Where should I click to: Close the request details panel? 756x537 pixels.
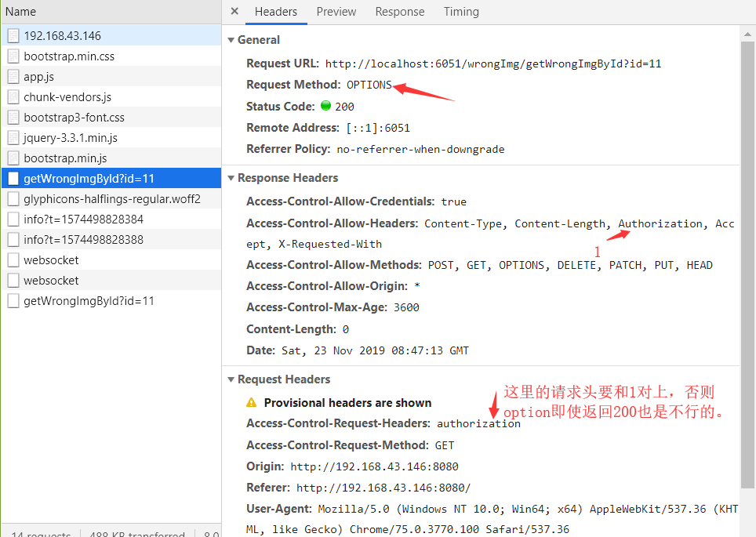tap(234, 12)
